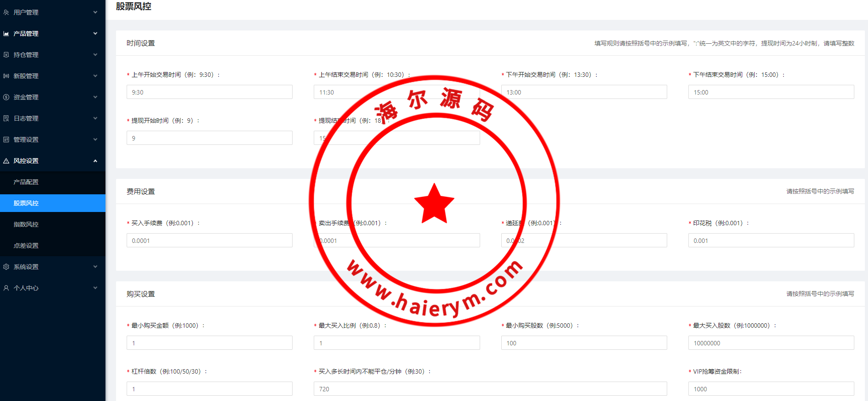This screenshot has width=868, height=401.
Task: Click the 日志管理 document icon
Action: (x=6, y=118)
